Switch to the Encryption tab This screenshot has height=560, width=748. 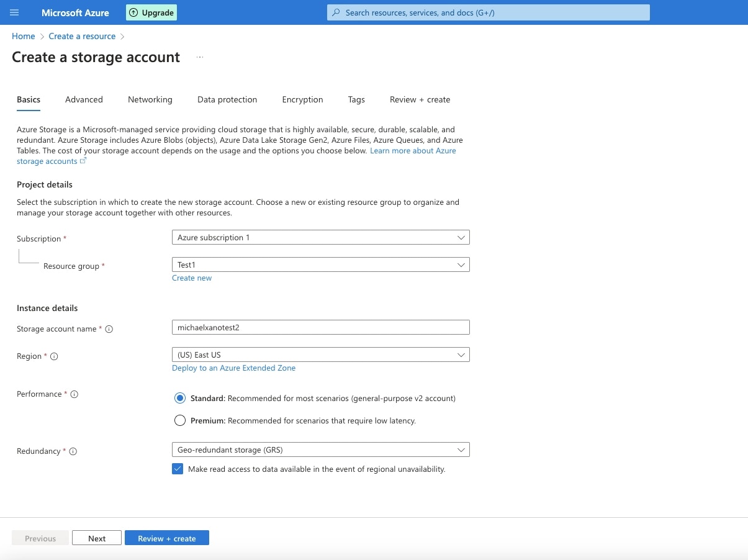(302, 99)
